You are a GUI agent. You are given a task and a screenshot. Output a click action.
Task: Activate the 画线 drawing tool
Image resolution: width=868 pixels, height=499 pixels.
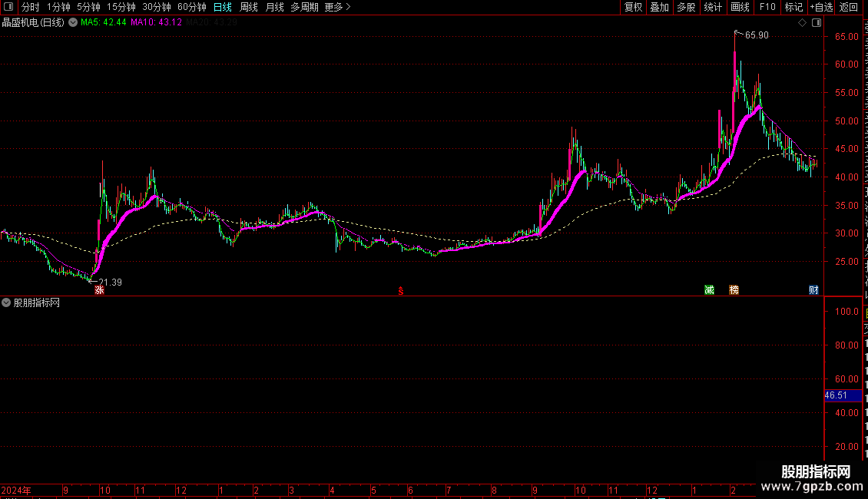point(740,7)
